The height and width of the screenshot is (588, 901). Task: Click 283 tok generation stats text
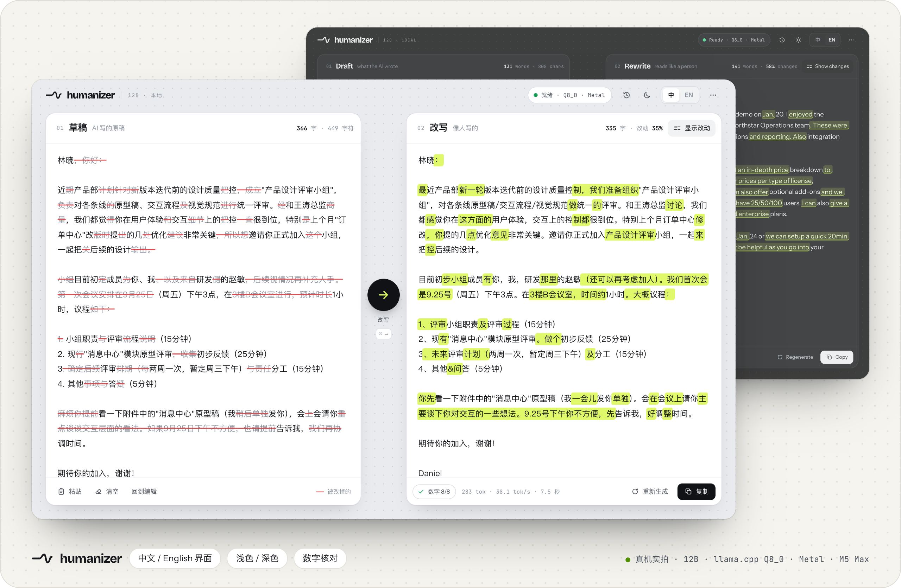(x=511, y=492)
